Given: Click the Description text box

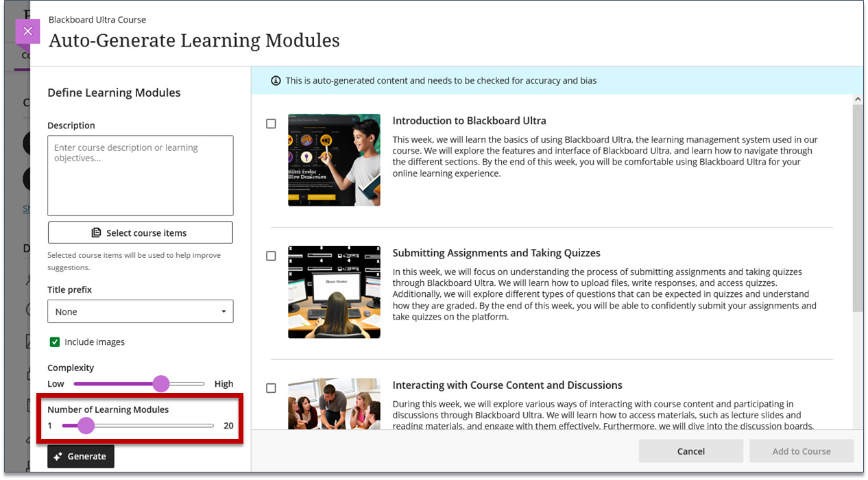Looking at the screenshot, I should 141,176.
